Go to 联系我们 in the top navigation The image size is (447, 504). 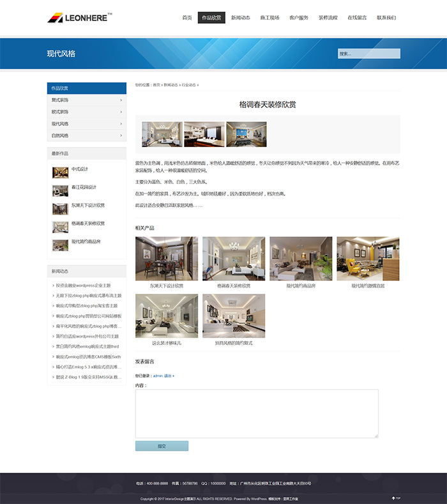[x=386, y=18]
